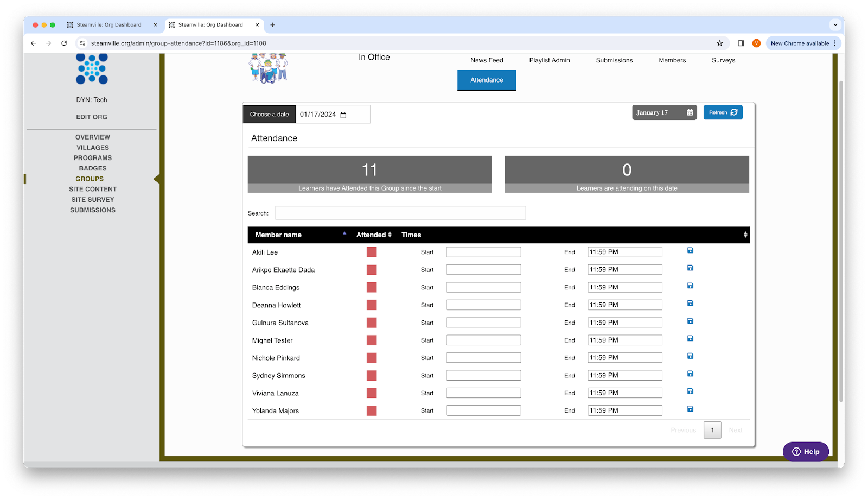The height and width of the screenshot is (499, 868).
Task: Open Chrome side panel icon
Action: click(x=741, y=43)
